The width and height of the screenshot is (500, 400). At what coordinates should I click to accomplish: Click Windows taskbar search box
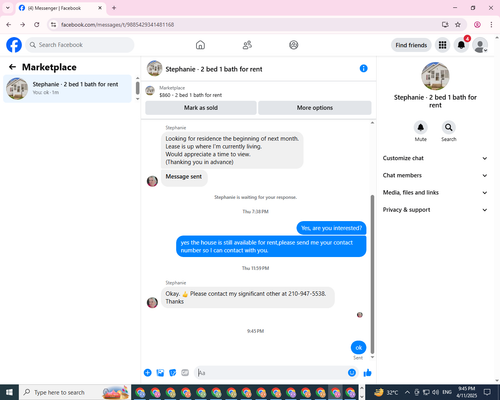point(75,392)
